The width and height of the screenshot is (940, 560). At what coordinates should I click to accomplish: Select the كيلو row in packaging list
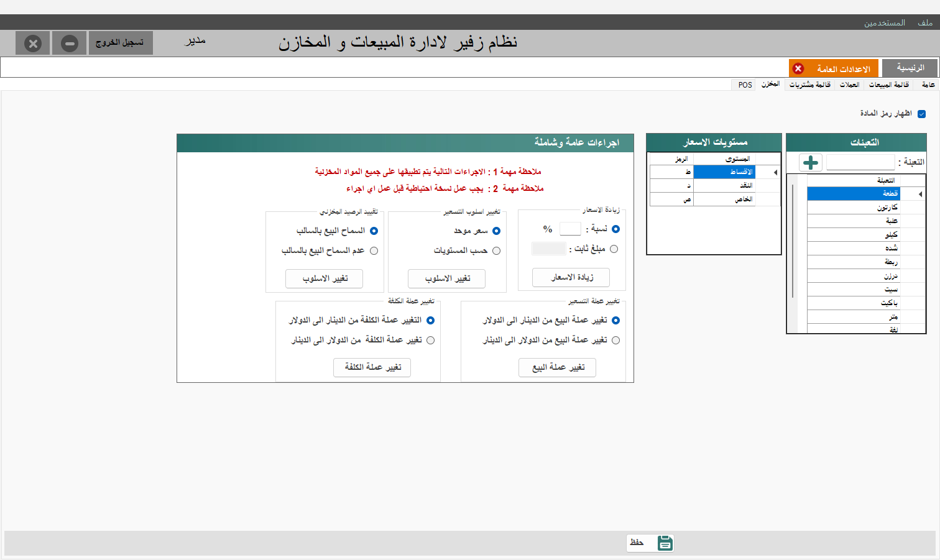(854, 235)
